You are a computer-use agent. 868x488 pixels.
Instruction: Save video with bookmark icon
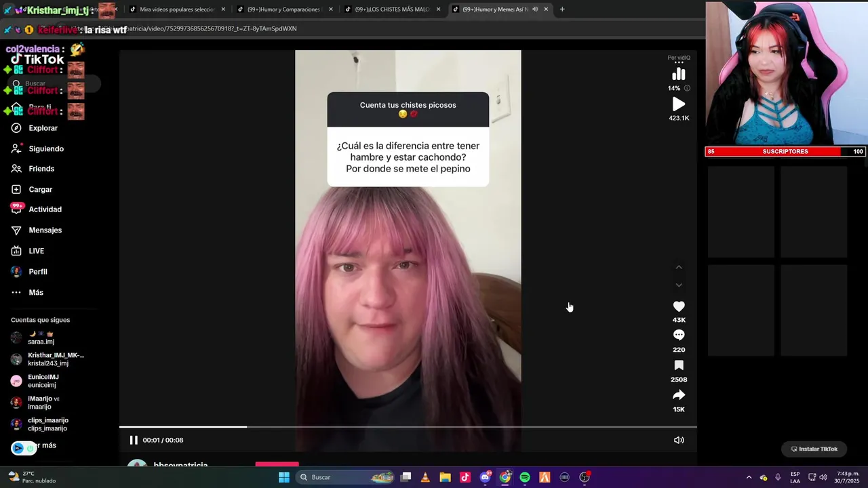pos(679,365)
